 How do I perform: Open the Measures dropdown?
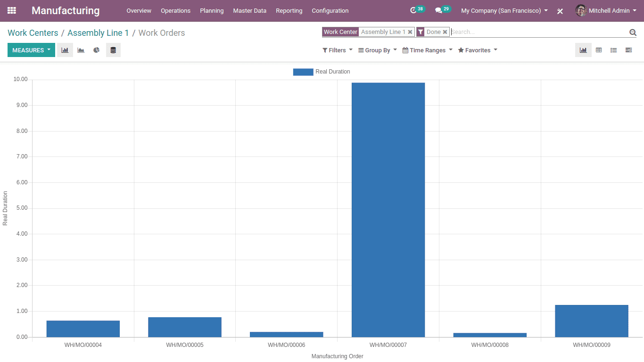point(31,50)
